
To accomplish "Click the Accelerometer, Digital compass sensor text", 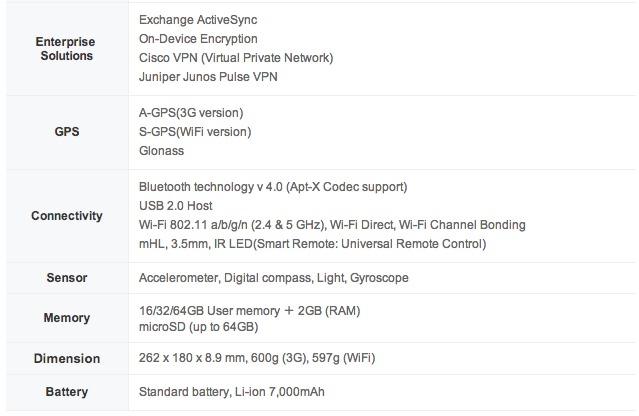I will pyautogui.click(x=273, y=277).
